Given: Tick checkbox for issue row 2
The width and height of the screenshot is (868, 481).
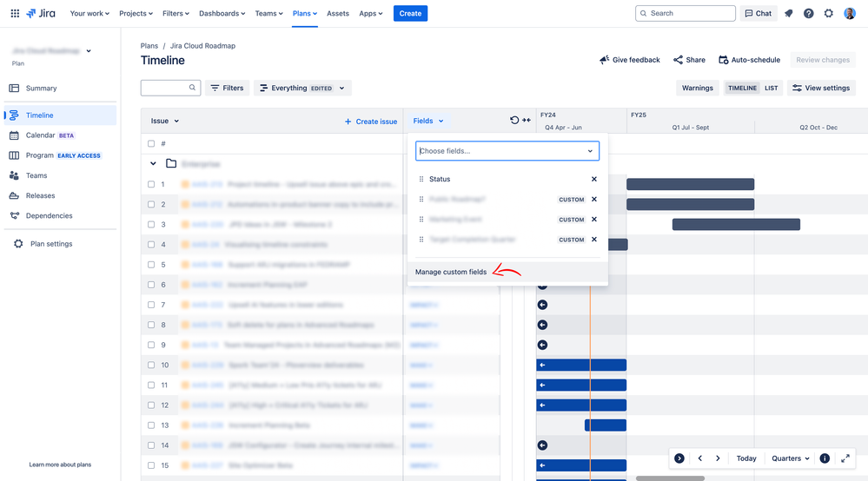Looking at the screenshot, I should (151, 205).
